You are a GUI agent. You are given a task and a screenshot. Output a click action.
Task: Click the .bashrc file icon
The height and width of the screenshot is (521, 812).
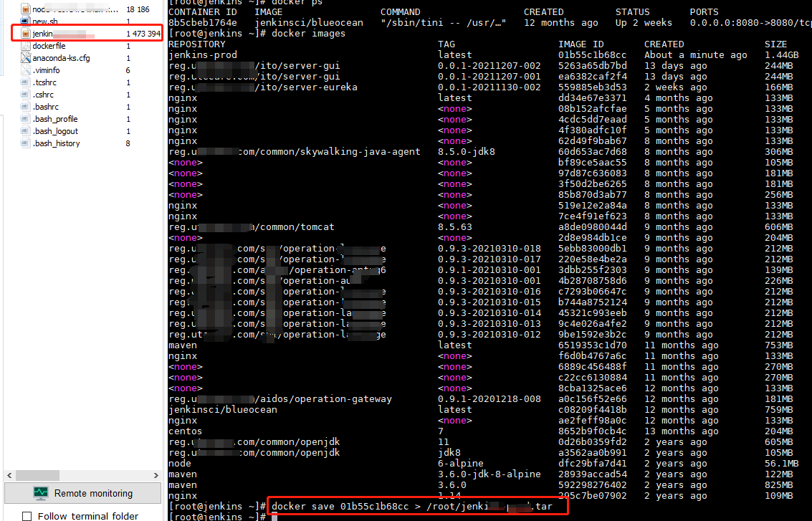click(25, 107)
